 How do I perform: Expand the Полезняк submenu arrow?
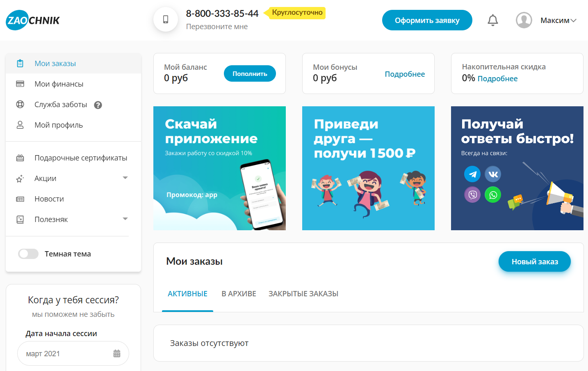click(125, 219)
